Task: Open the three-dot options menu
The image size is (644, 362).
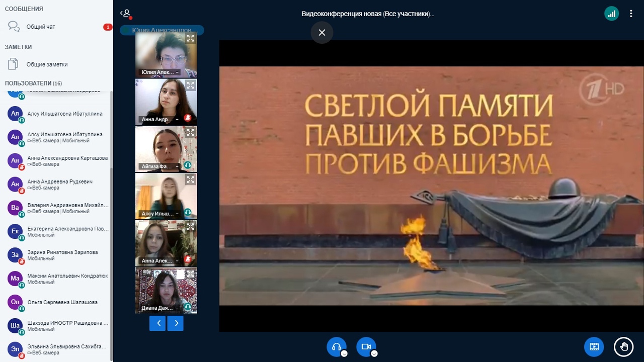Action: pos(631,14)
